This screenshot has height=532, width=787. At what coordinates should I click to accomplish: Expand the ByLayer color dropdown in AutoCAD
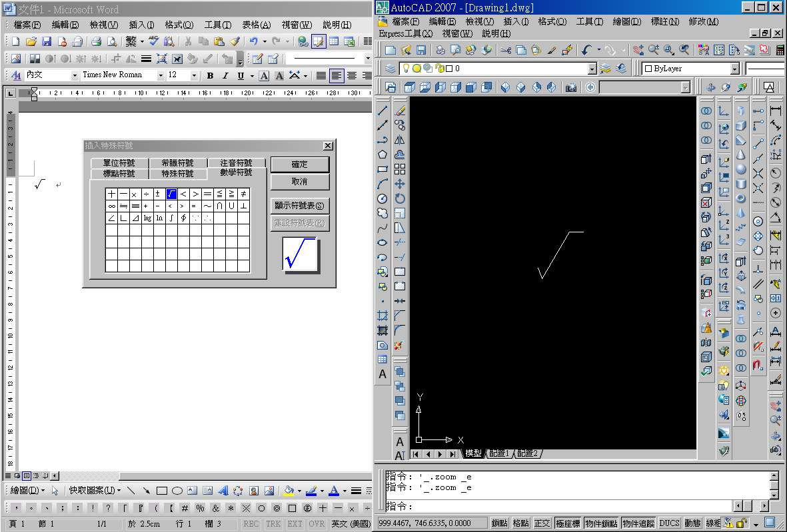735,69
